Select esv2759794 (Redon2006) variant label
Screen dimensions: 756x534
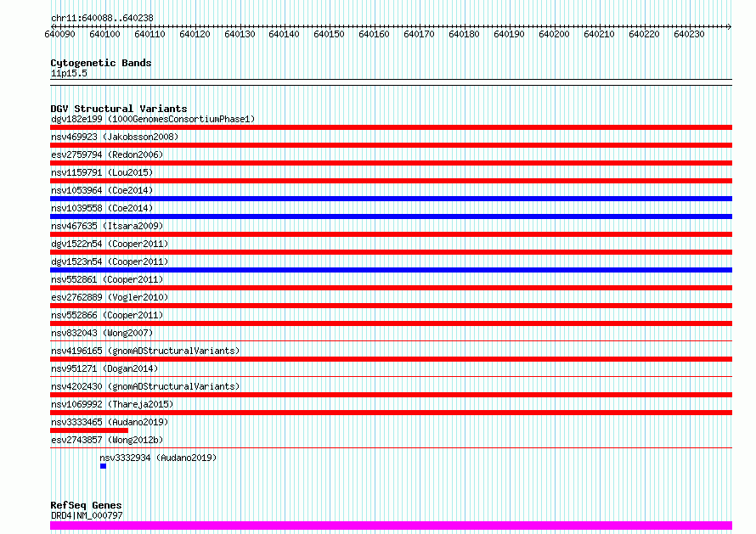tap(107, 155)
